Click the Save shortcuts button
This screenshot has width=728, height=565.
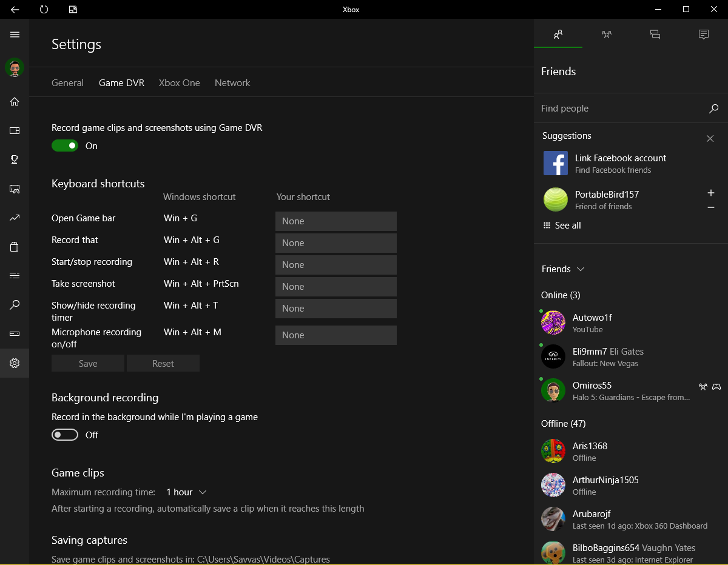[x=88, y=363]
